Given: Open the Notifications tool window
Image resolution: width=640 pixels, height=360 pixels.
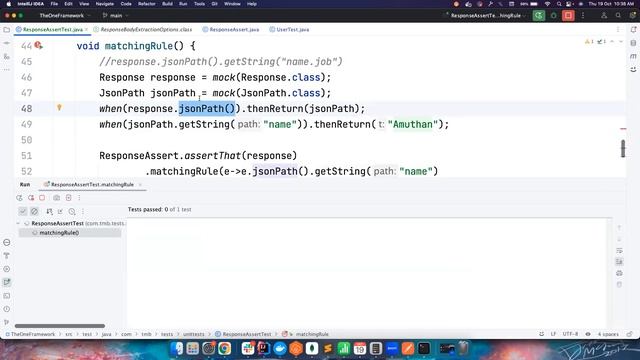Looking at the screenshot, I should 633,29.
